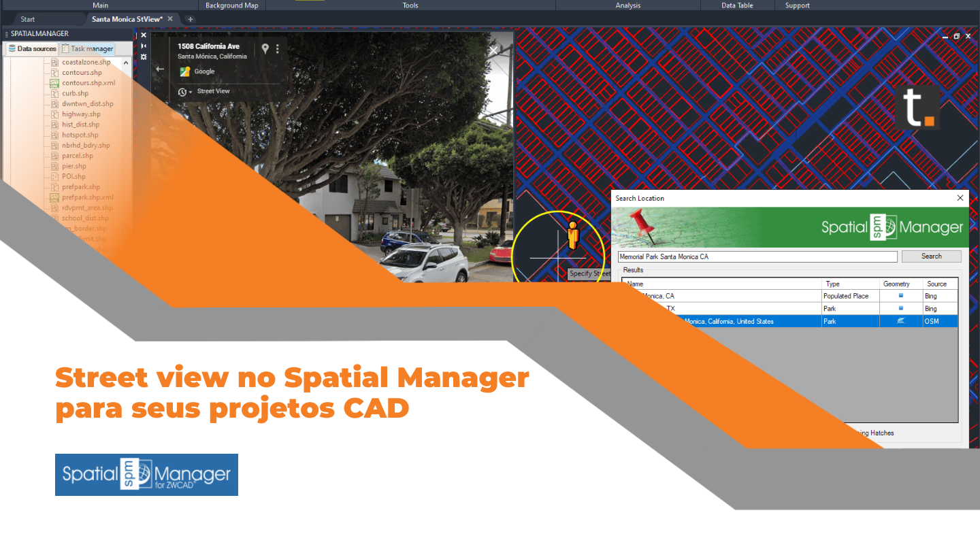Viewport: 980px width, 551px height.
Task: Close the Santa Monica StView tab
Action: 171,19
